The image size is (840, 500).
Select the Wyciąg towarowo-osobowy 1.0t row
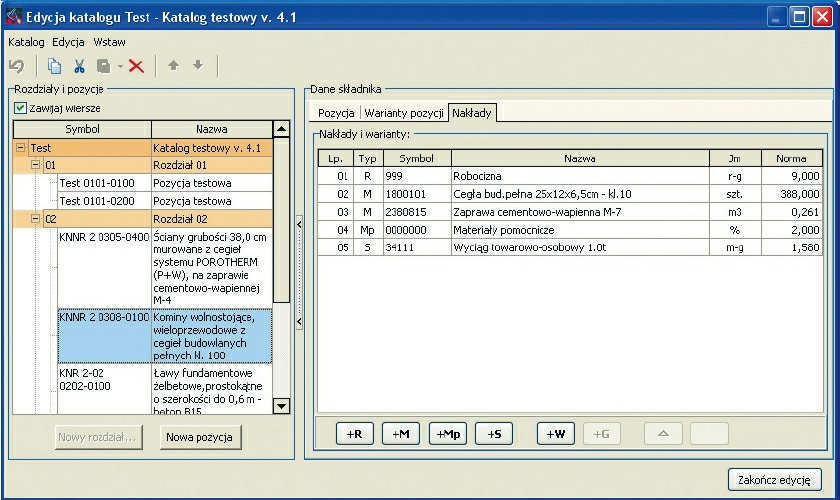(x=570, y=248)
